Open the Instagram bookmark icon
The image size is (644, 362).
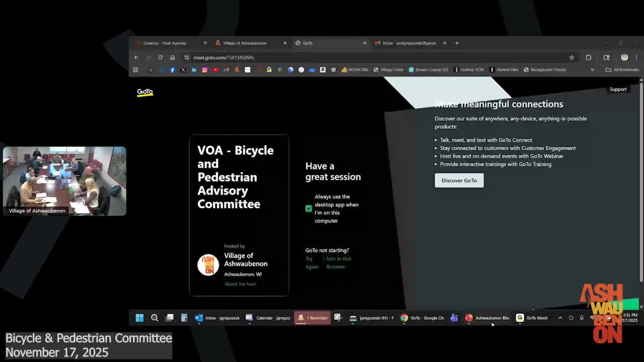pos(204,70)
